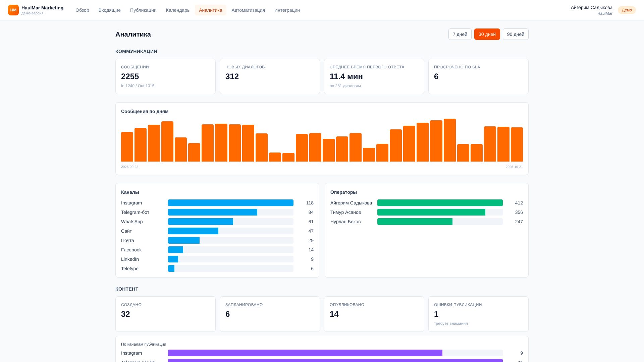Click the user name Айгерим Садыкова in header
Viewport: 644px width, 362px height.
click(592, 7)
